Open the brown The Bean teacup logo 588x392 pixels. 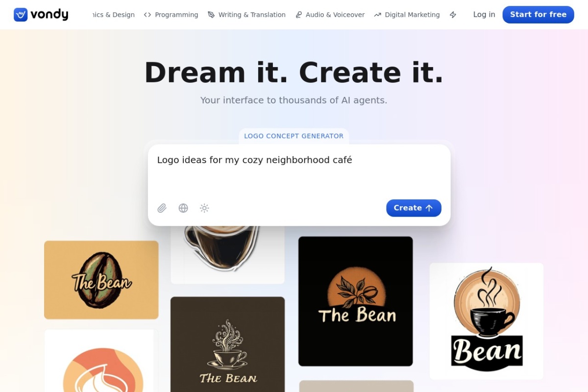tap(227, 344)
